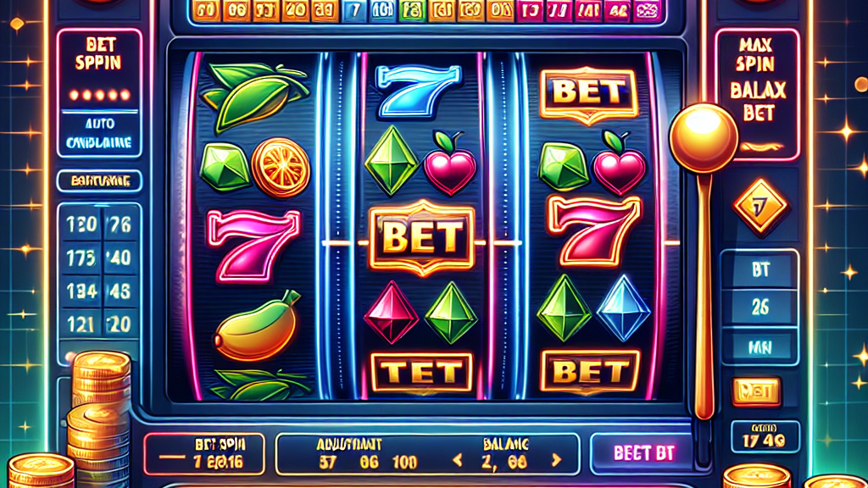Toggle the AUTO option in left panel
868x488 pixels.
tap(100, 124)
